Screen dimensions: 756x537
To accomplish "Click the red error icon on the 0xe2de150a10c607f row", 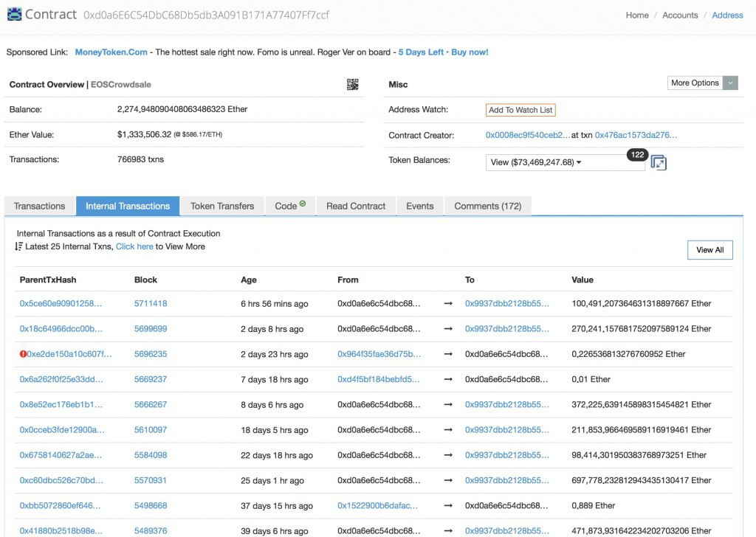I will (23, 354).
